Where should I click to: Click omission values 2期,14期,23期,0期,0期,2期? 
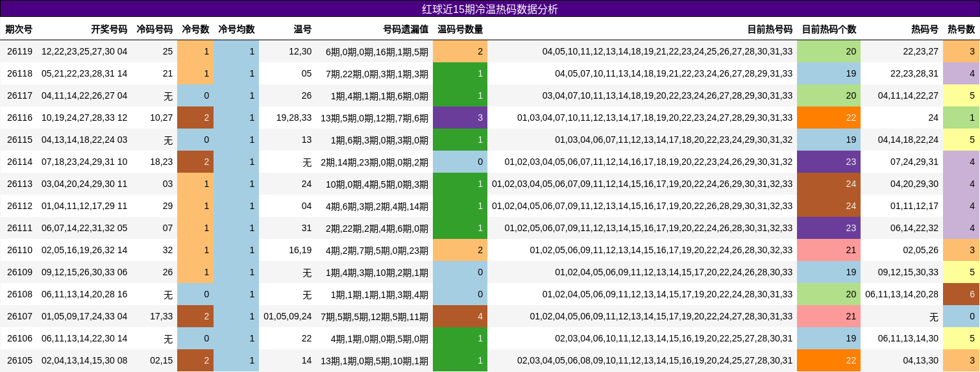click(x=374, y=162)
